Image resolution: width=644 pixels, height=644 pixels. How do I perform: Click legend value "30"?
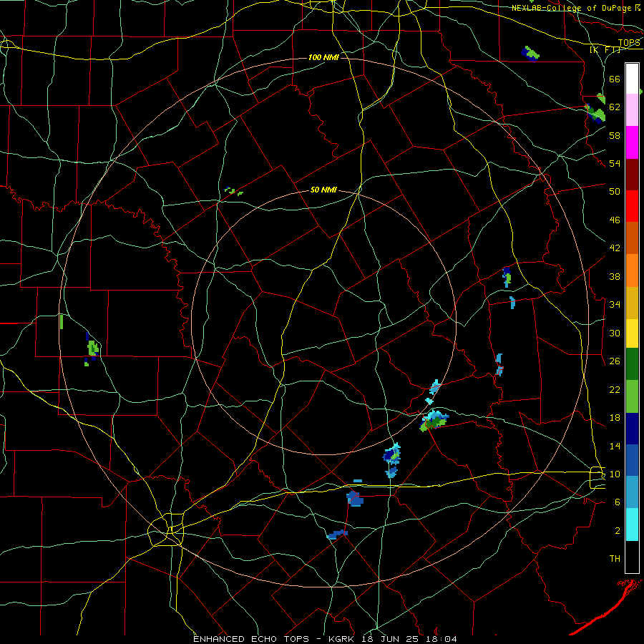[x=615, y=333]
